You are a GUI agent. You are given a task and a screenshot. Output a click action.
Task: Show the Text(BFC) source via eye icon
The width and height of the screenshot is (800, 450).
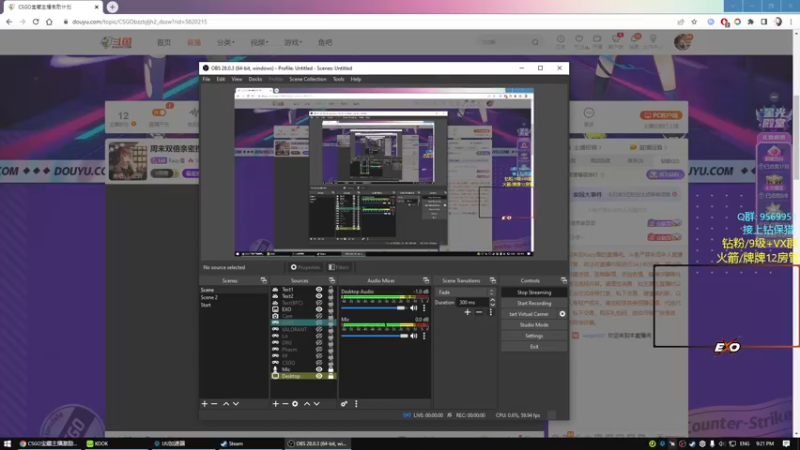[x=319, y=303]
